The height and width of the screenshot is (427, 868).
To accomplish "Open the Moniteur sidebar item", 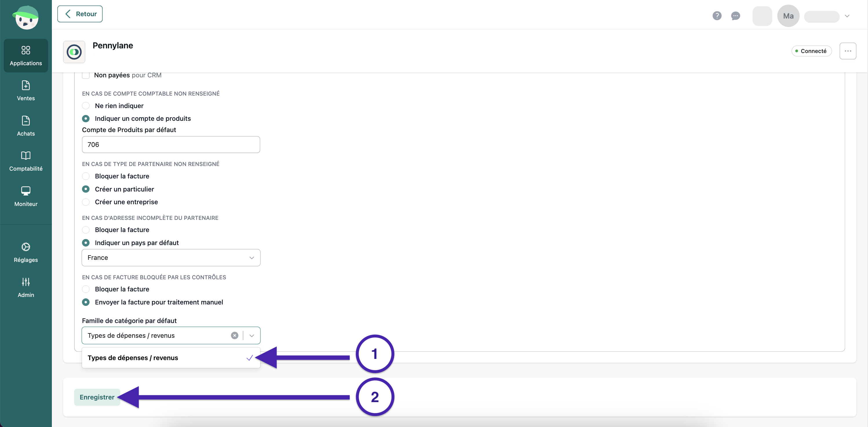I will point(25,196).
